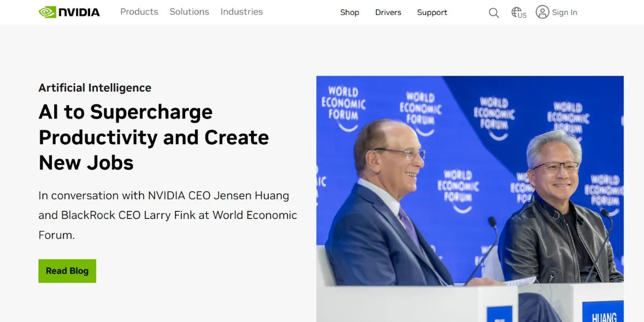Click the HUANG name placard in the photo
Screen dimensions: 644x322
[x=603, y=312]
